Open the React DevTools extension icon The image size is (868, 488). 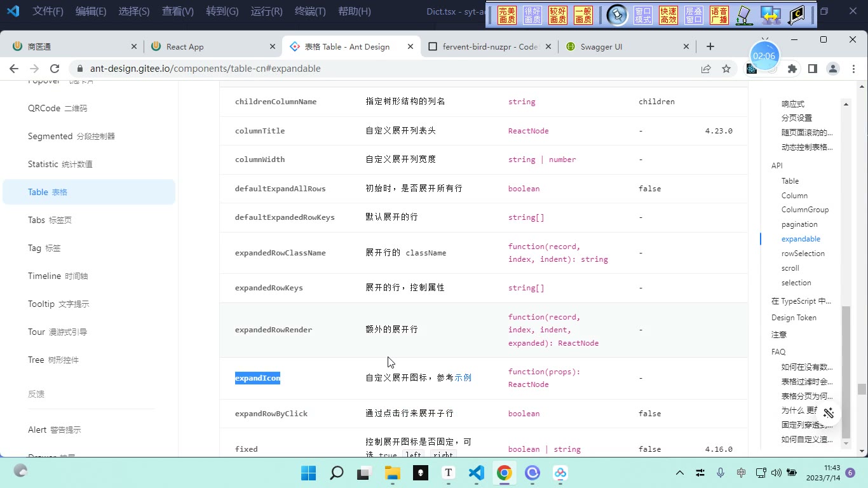point(752,69)
